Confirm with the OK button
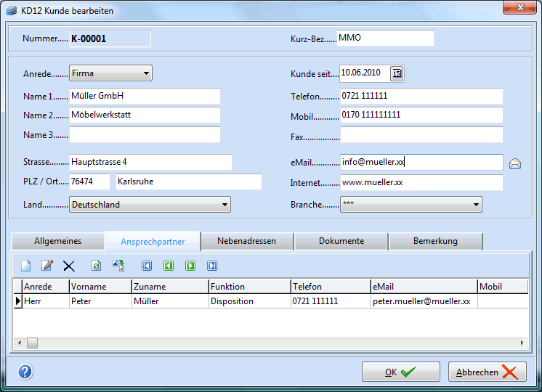 click(400, 372)
